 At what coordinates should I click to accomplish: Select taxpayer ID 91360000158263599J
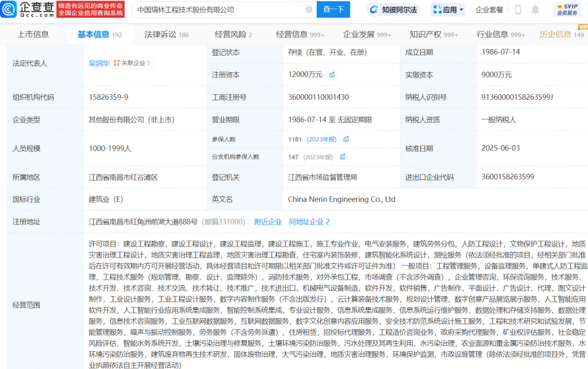pyautogui.click(x=517, y=97)
